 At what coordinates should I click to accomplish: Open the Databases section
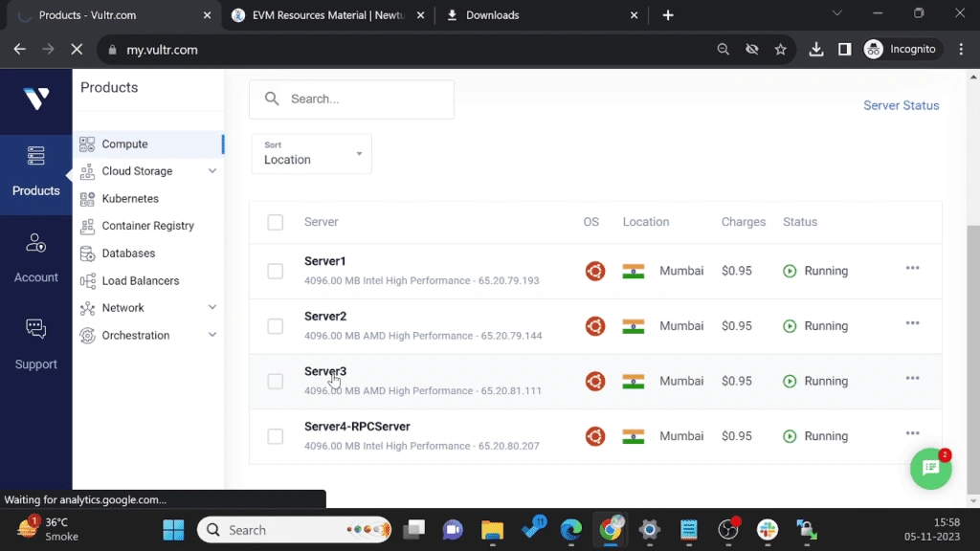(130, 253)
